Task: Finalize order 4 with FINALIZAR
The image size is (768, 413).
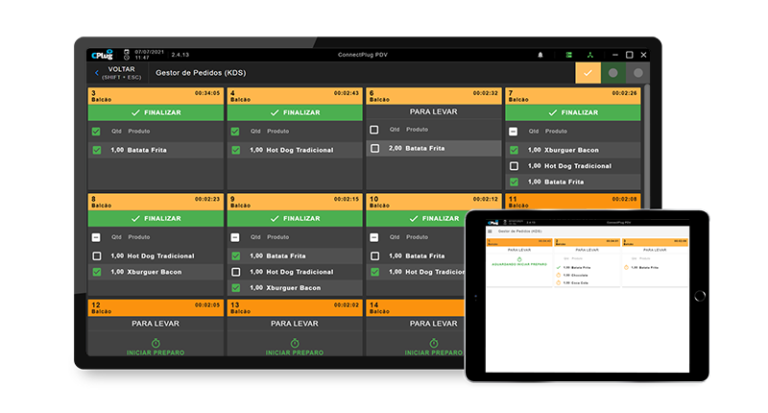Action: click(294, 113)
